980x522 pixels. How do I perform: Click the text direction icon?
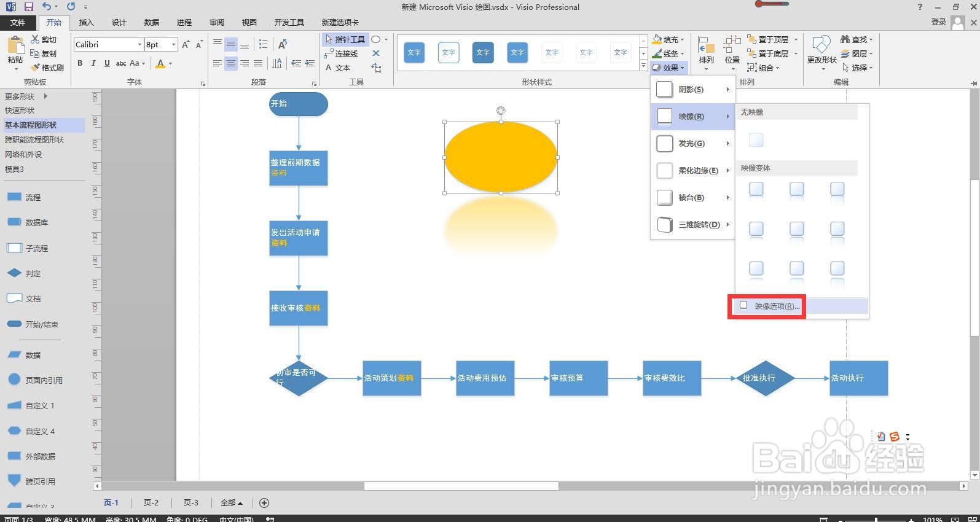click(277, 63)
